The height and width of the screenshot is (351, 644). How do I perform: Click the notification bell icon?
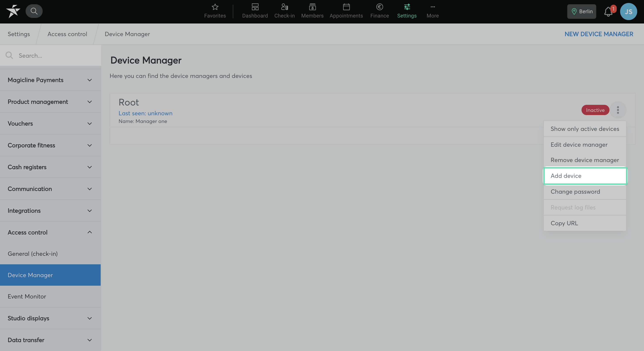point(608,12)
